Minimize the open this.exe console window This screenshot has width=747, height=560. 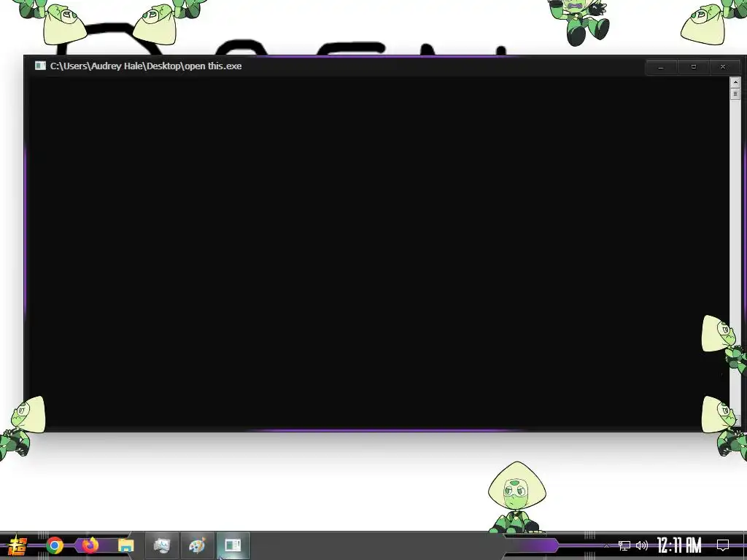tap(661, 67)
